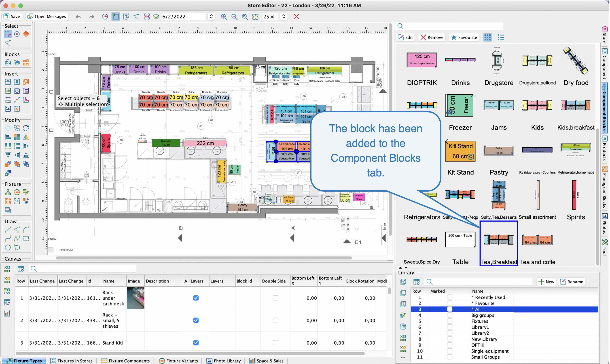Screen dimensions: 610x364
Task: Switch to Fixtures in Stores tab
Action: [72, 361]
